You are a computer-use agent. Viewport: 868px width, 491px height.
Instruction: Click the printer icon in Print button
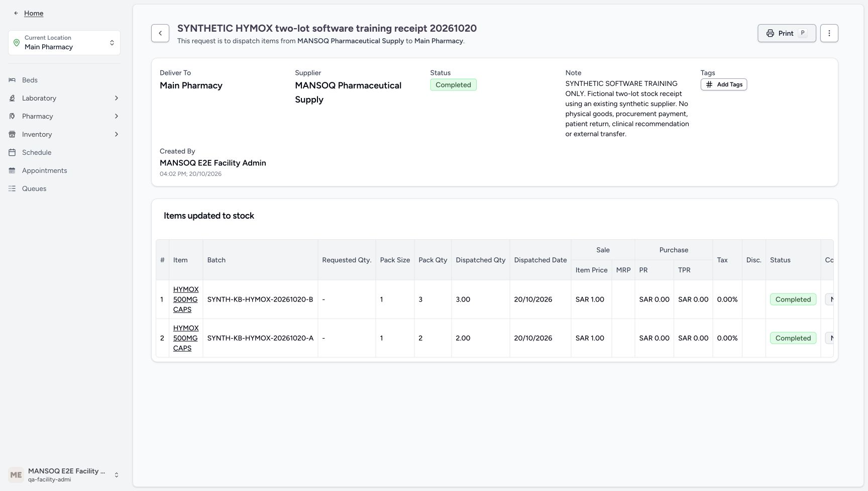point(770,33)
